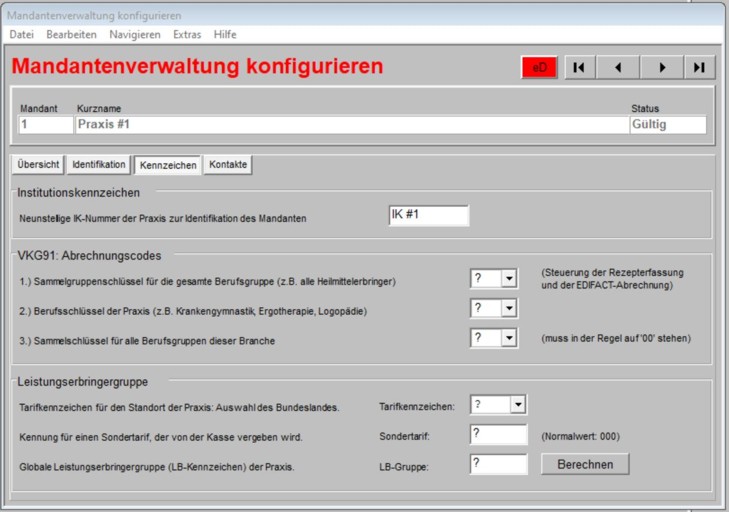
Task: Jump to the last record
Action: coord(699,67)
